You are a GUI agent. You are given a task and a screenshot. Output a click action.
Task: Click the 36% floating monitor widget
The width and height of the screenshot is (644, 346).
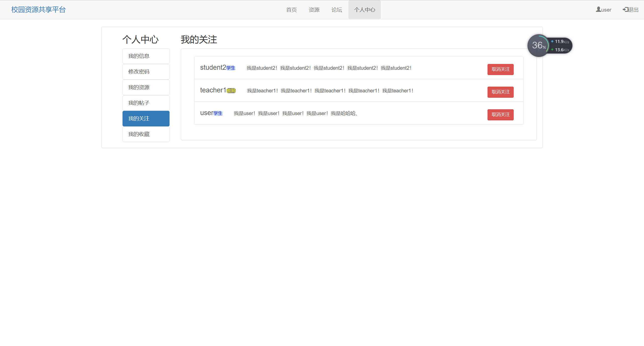tap(538, 46)
